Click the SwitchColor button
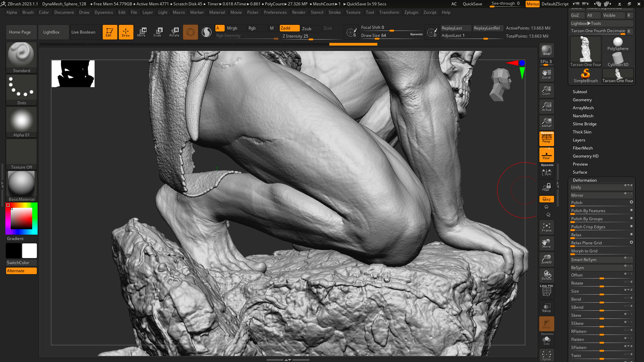Image resolution: width=644 pixels, height=362 pixels. click(21, 263)
